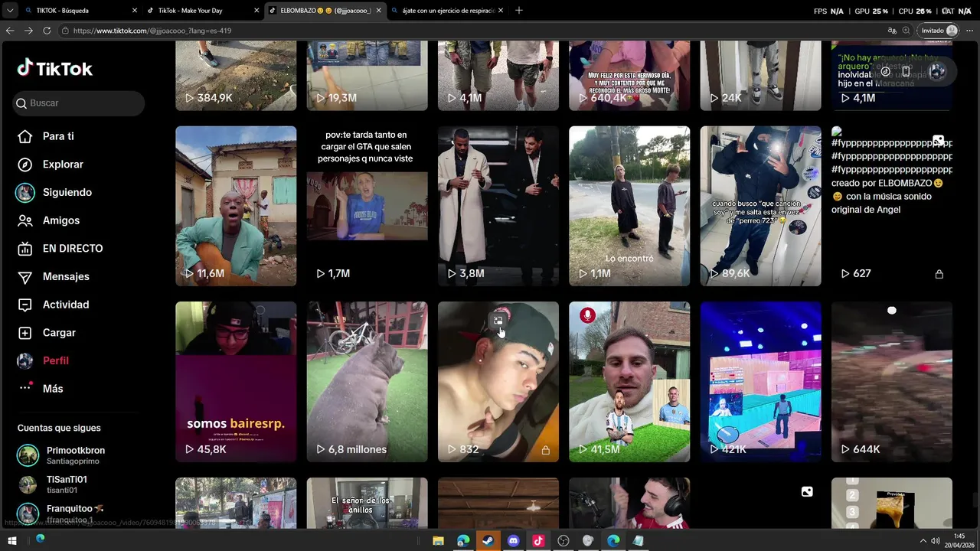The width and height of the screenshot is (980, 551).
Task: Open TikTok app from taskbar
Action: 538,541
